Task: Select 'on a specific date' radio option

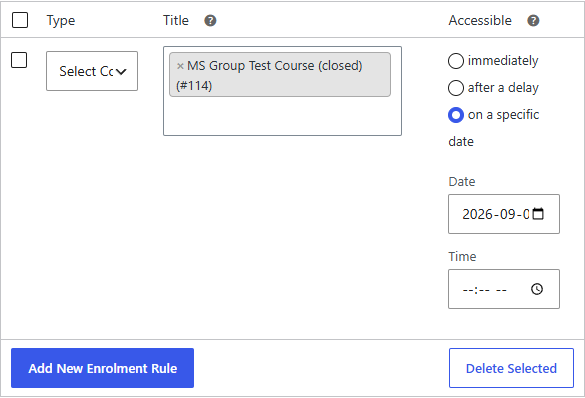Action: (456, 115)
